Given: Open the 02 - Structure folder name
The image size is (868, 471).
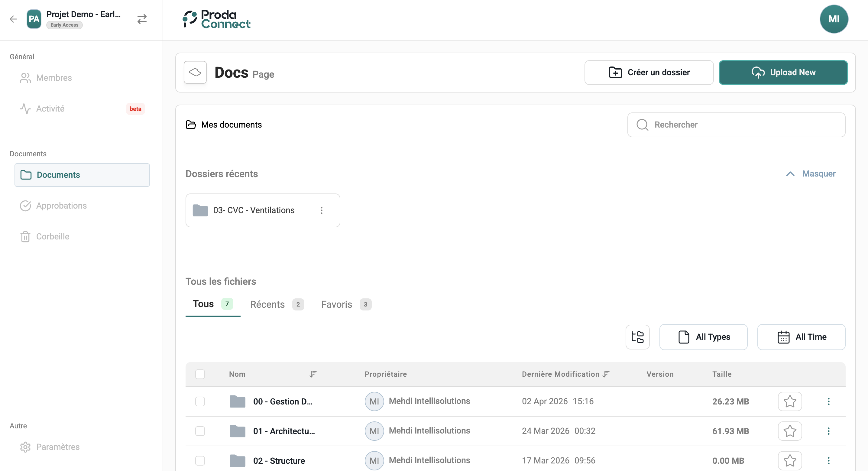Looking at the screenshot, I should point(279,460).
